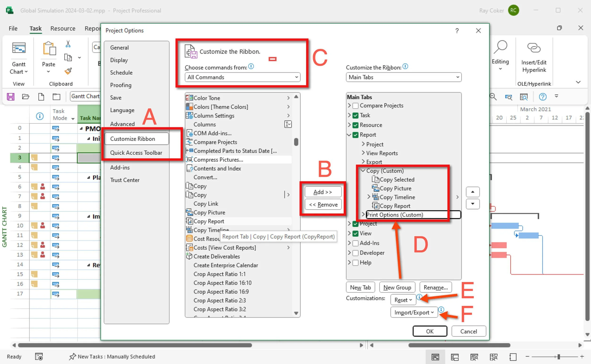Click info icon next to Reset button
The height and width of the screenshot is (364, 591).
419,297
